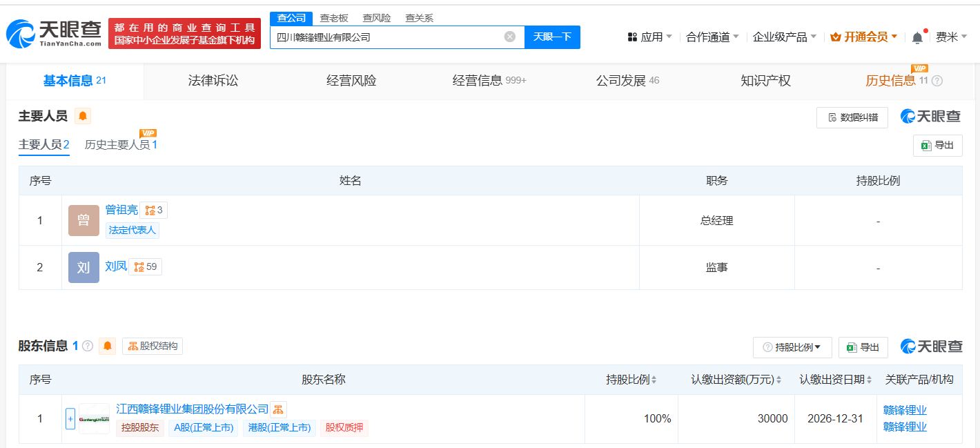This screenshot has width=980, height=448.
Task: Switch to the 历史主要人员 sub-tab
Action: [x=121, y=145]
